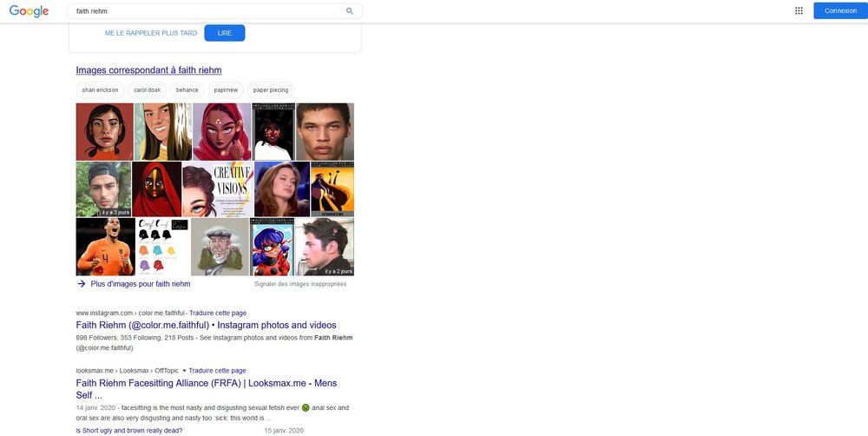
Task: Click the 15 janv. 2020 date text
Action: [284, 431]
